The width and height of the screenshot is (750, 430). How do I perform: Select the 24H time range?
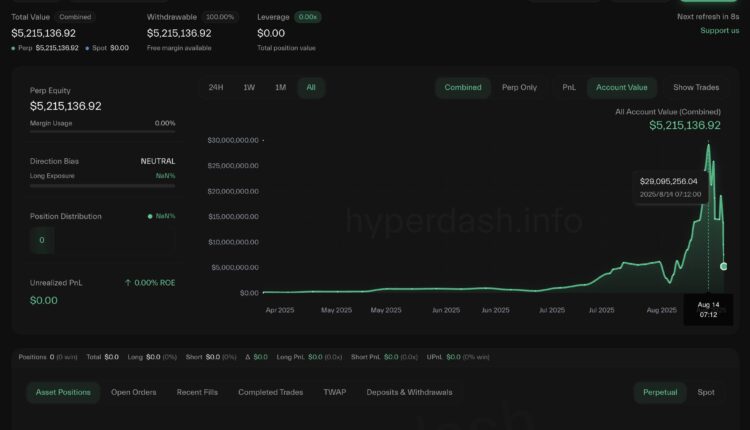pyautogui.click(x=216, y=88)
